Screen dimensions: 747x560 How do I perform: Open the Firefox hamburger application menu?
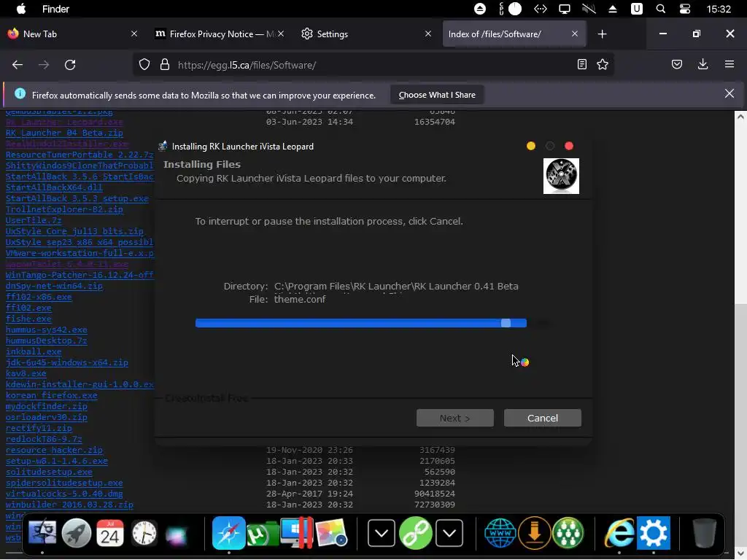point(729,64)
